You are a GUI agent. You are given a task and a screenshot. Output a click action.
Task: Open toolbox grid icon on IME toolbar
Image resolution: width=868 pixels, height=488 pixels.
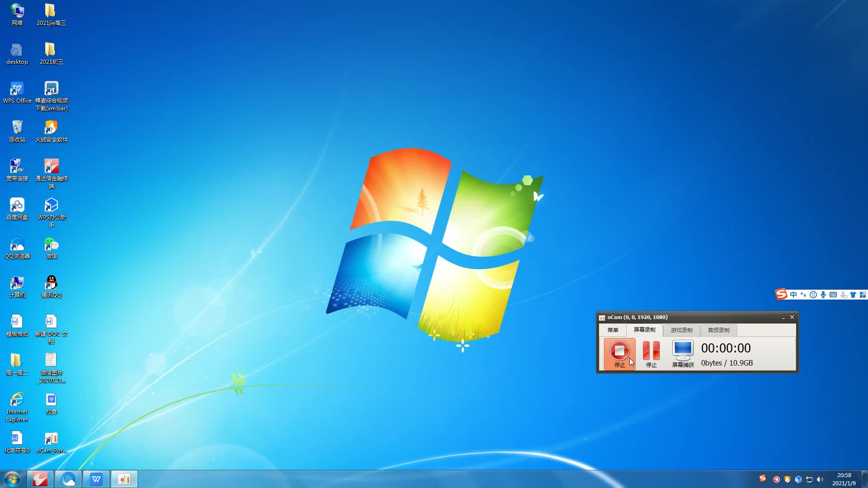point(863,295)
